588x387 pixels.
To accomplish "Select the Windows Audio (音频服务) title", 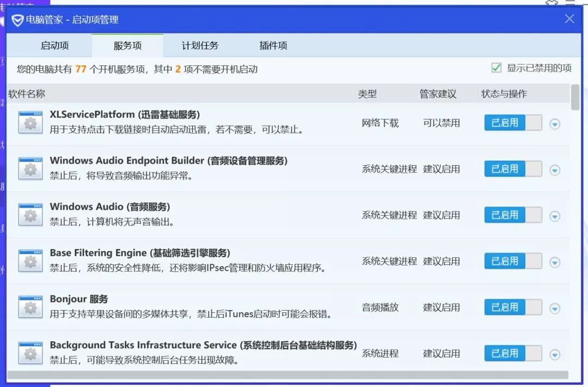I will tap(110, 207).
